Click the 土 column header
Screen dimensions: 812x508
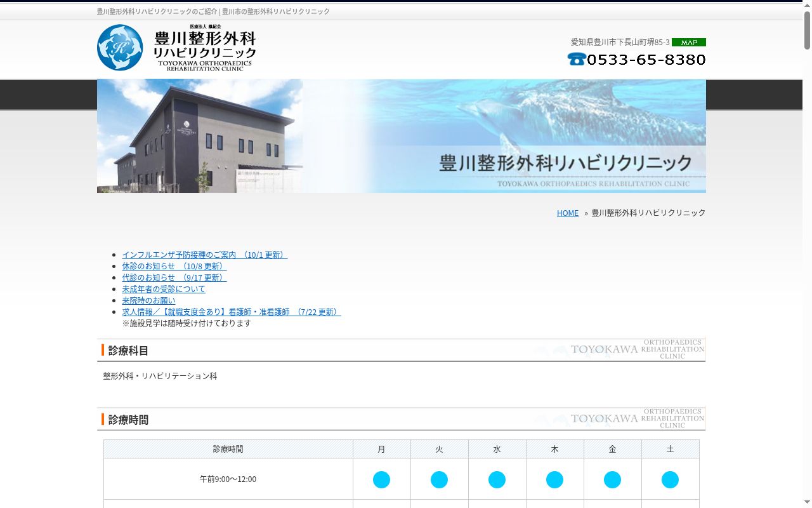[x=670, y=449]
